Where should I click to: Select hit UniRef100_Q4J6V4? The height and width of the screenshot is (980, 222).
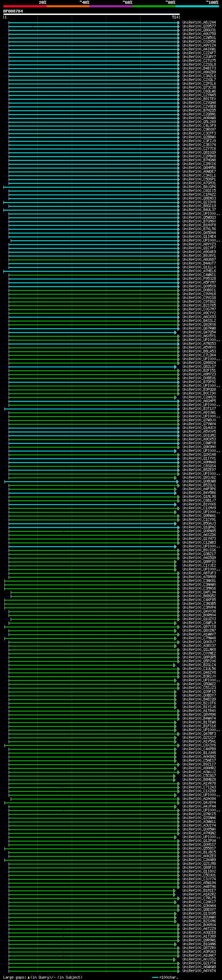pos(199,803)
